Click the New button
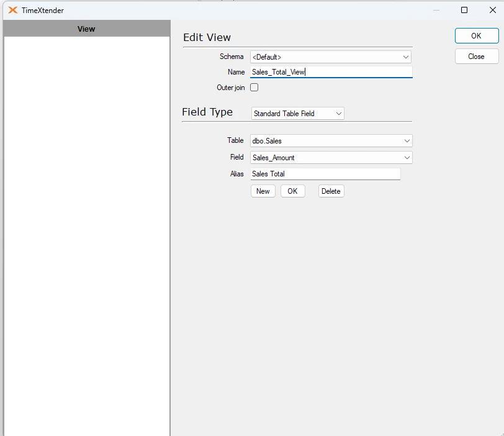 (x=263, y=191)
